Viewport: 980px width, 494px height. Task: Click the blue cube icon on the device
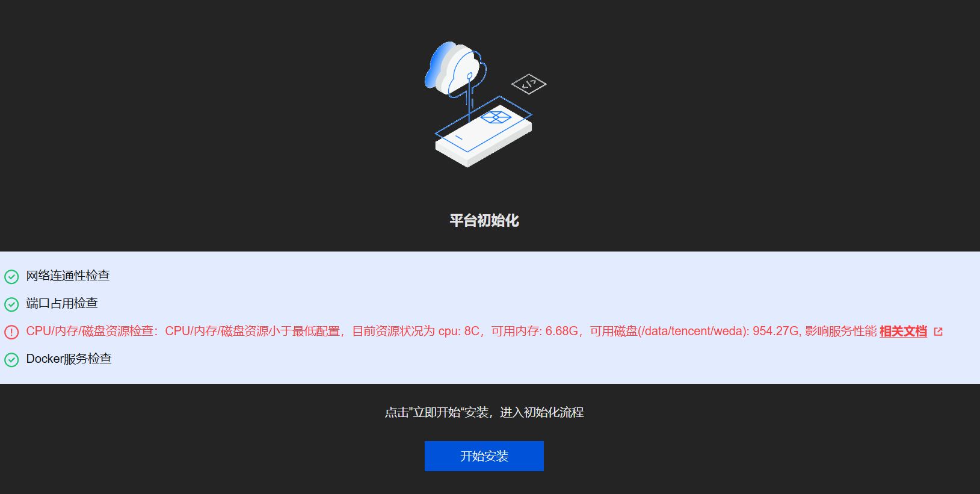[x=496, y=117]
